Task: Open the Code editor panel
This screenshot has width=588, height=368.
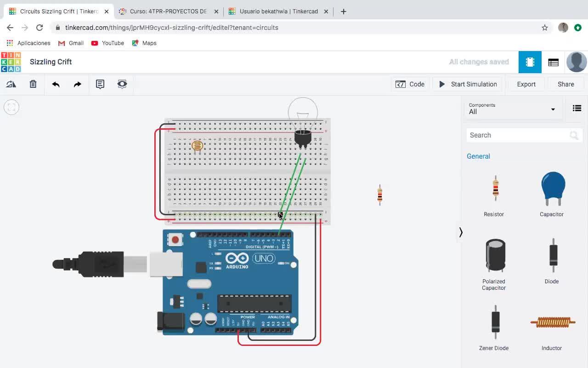Action: click(x=410, y=84)
